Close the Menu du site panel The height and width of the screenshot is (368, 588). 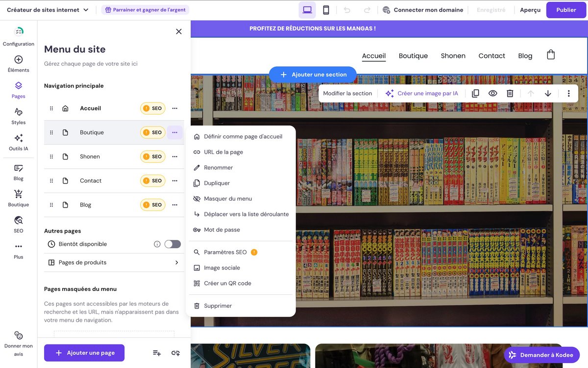(x=179, y=31)
